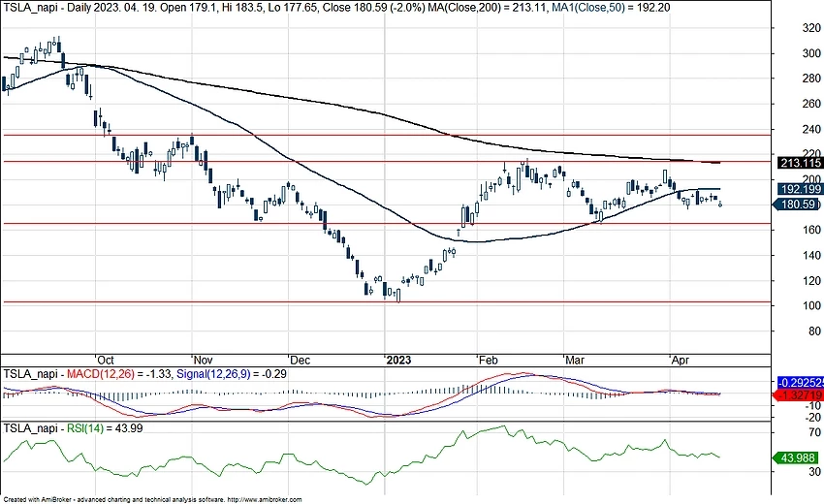Click the MA1(Close,50) = 192.20 title text

coord(611,8)
